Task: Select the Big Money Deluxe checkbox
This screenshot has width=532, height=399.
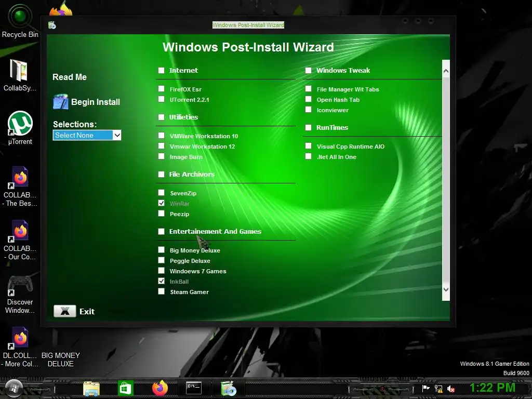Action: tap(161, 250)
